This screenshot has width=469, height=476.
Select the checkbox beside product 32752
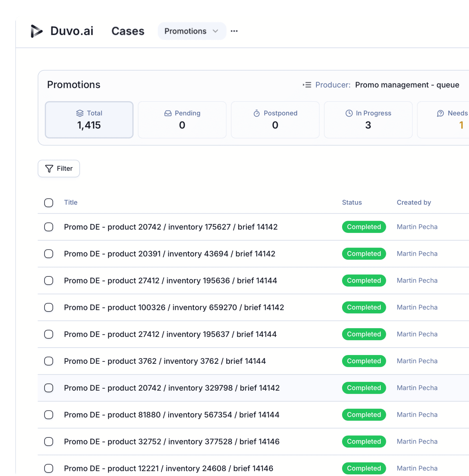(x=49, y=442)
